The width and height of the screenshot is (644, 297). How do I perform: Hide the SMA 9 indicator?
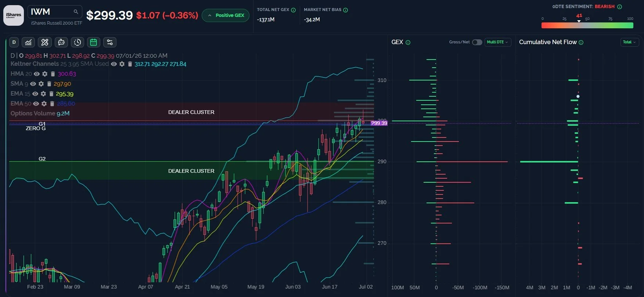[33, 84]
